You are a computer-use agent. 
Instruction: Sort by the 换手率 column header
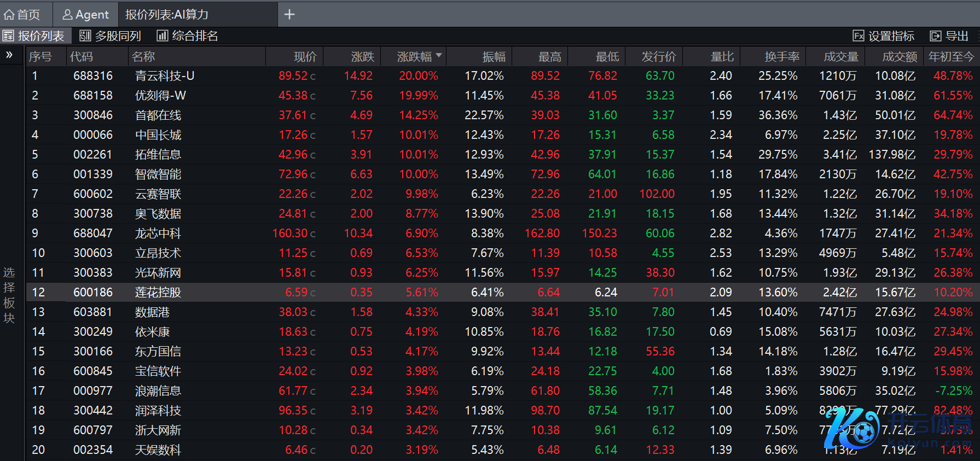(782, 57)
